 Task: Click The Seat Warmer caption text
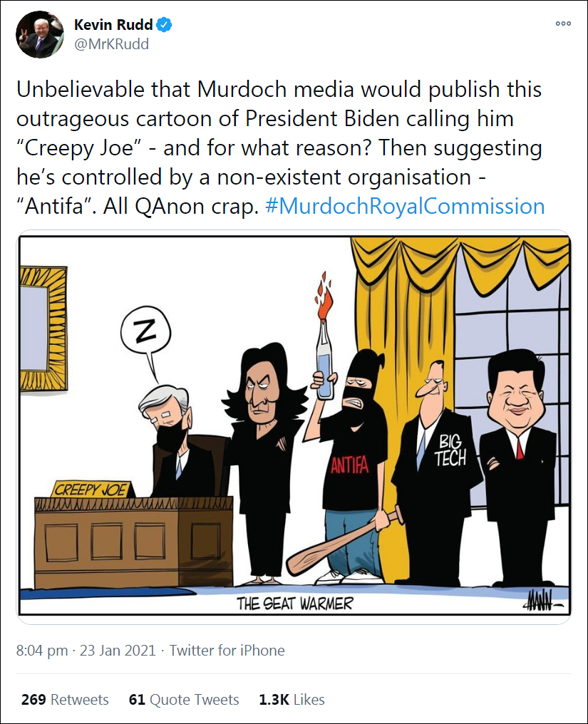[294, 603]
